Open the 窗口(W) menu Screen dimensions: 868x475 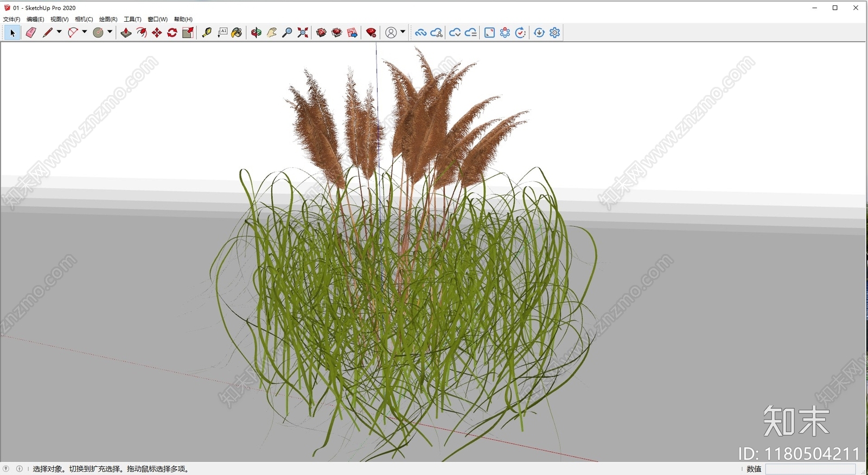tap(158, 19)
